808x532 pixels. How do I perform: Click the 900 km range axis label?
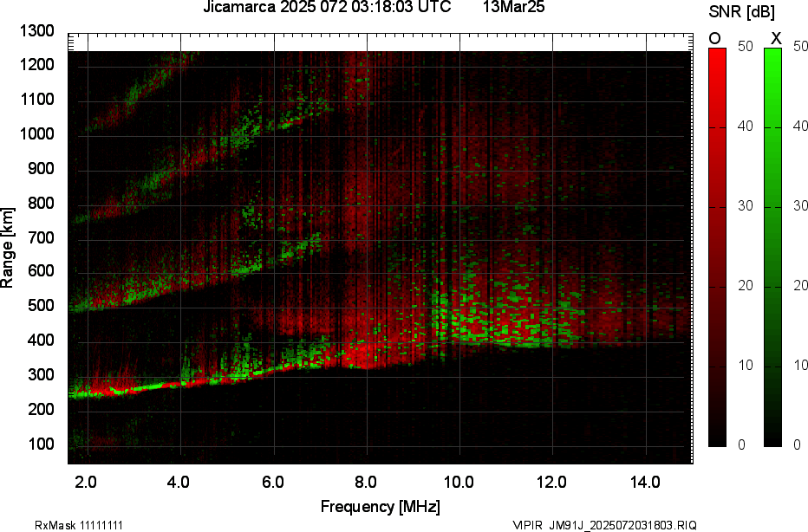click(x=42, y=168)
